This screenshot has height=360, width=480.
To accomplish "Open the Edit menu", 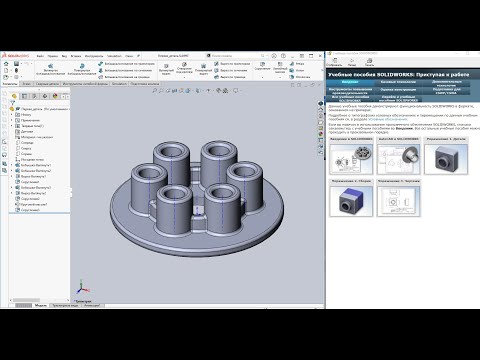I will pyautogui.click(x=52, y=56).
